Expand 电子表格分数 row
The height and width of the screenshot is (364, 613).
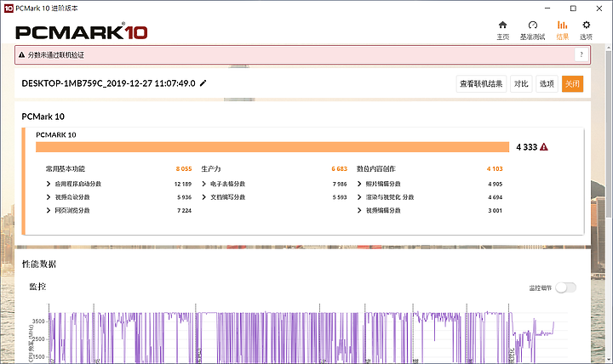(204, 184)
